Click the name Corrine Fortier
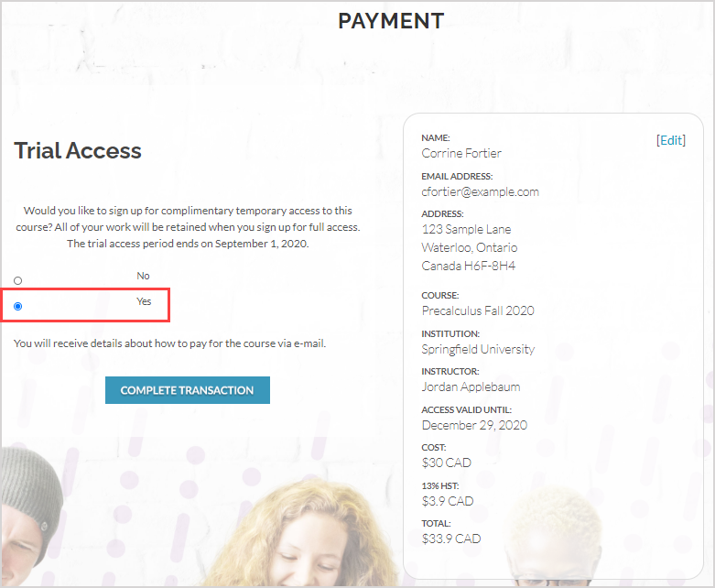715x588 pixels. point(461,153)
